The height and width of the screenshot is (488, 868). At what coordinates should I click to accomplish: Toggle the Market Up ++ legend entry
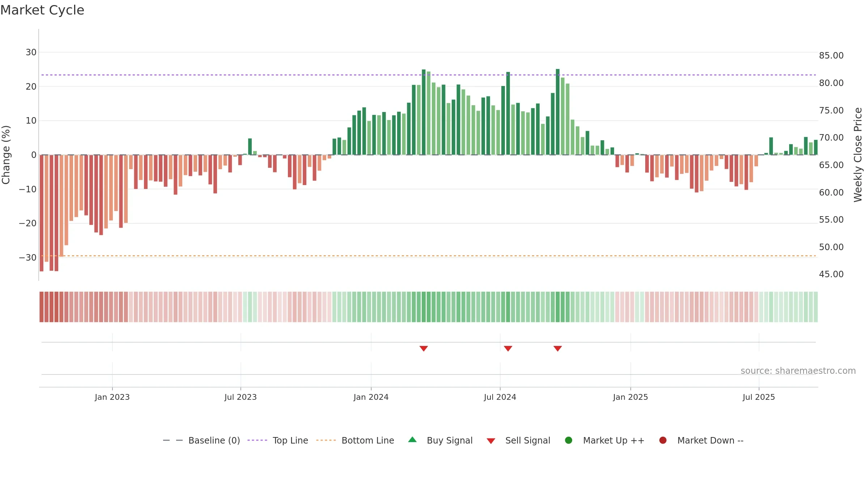point(604,440)
